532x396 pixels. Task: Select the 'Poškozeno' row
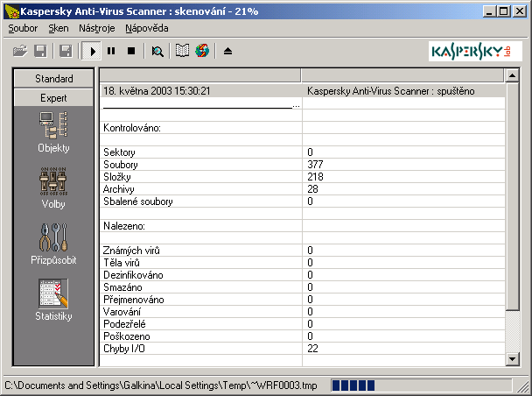tap(302, 336)
